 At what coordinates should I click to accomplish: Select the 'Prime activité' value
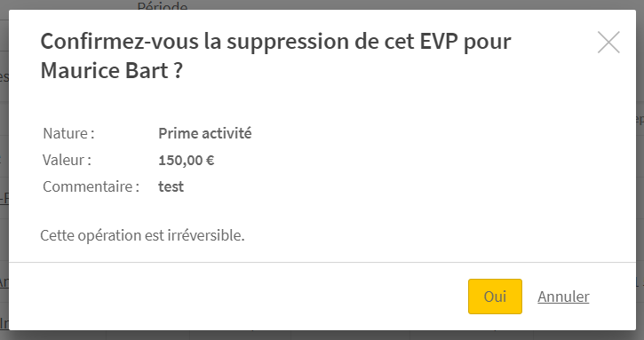205,133
